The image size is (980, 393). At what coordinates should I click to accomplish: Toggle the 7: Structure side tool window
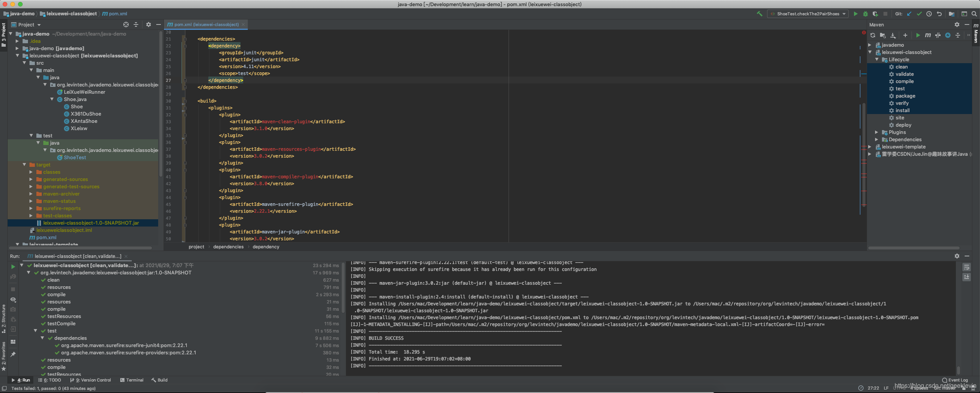(3, 318)
